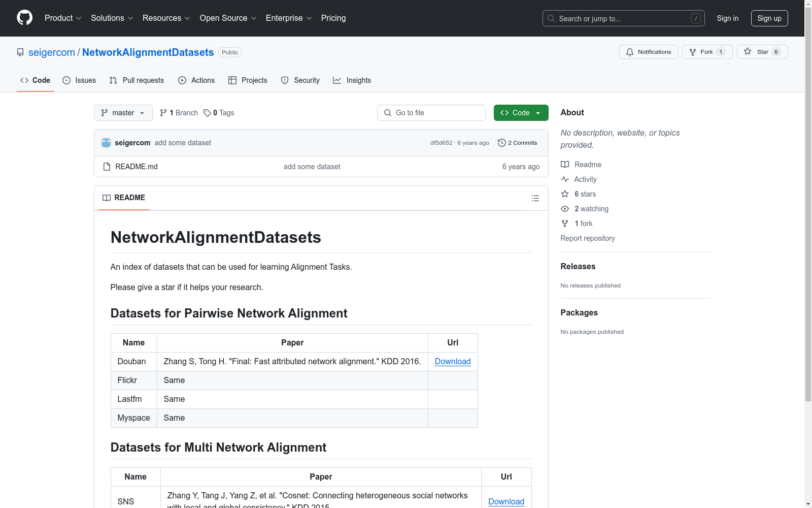Click the commits history clock icon

click(x=502, y=143)
